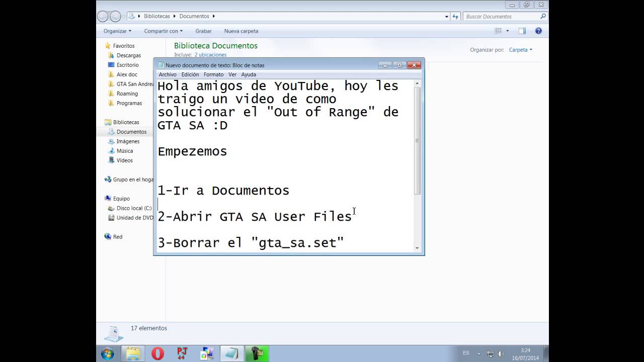Screen dimensions: 644x362
Task: Click the text line "Empezemos"
Action: (x=192, y=151)
